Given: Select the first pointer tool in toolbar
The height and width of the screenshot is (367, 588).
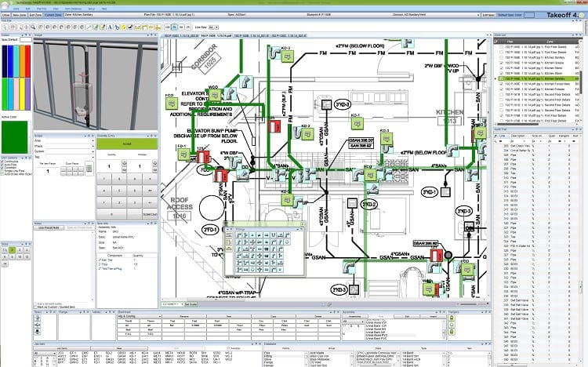Looking at the screenshot, I should coord(5,27).
